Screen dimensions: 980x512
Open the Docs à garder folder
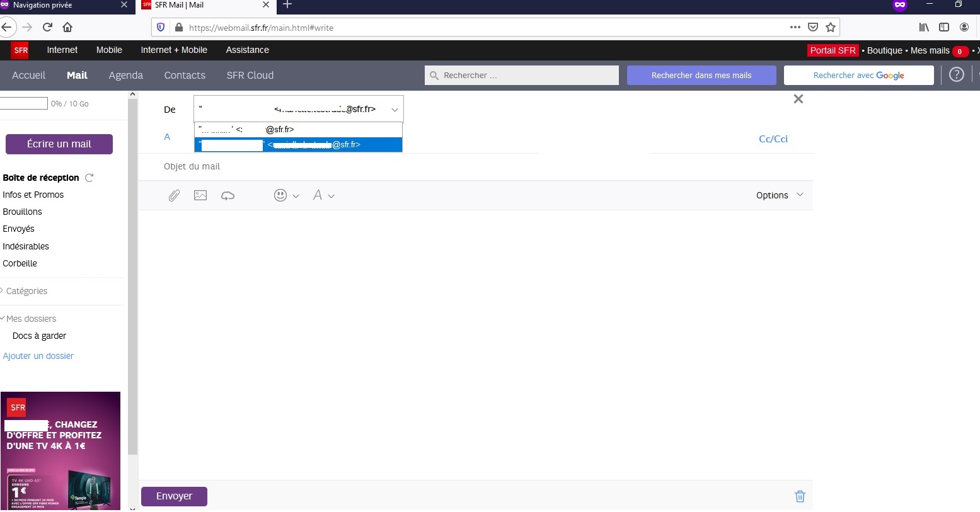39,336
